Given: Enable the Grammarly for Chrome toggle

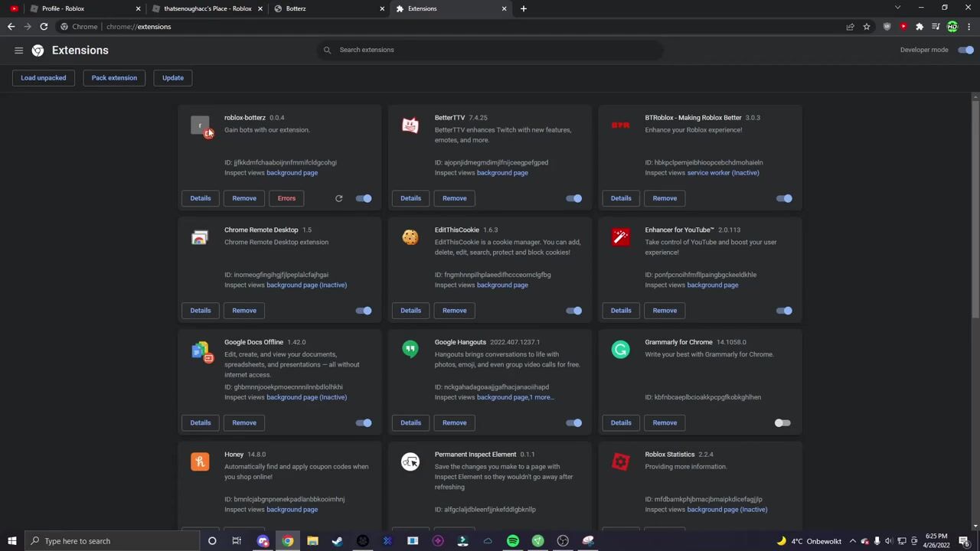Looking at the screenshot, I should click(782, 422).
